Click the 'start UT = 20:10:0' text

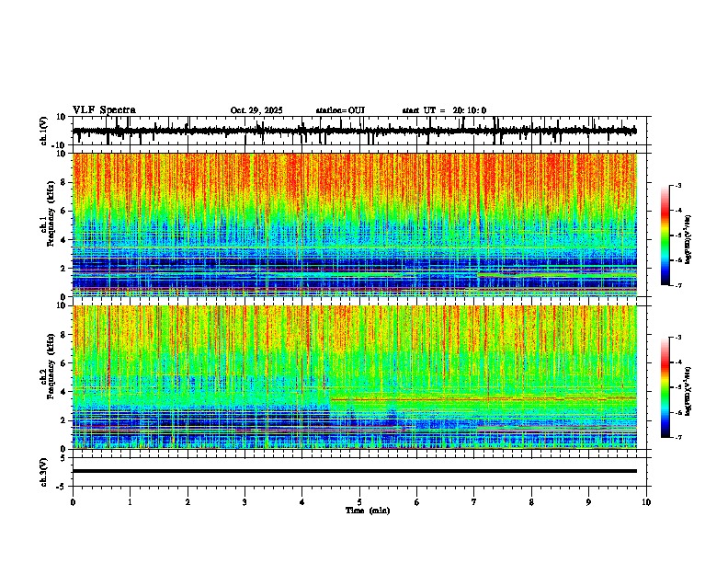pos(444,110)
